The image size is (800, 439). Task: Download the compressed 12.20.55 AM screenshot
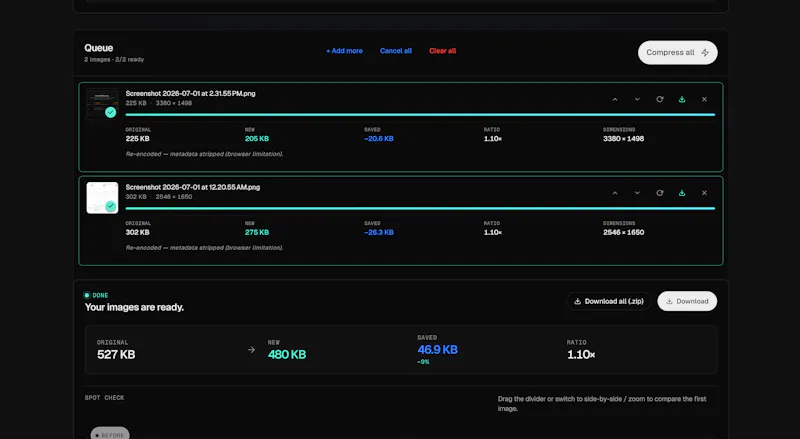(x=682, y=193)
